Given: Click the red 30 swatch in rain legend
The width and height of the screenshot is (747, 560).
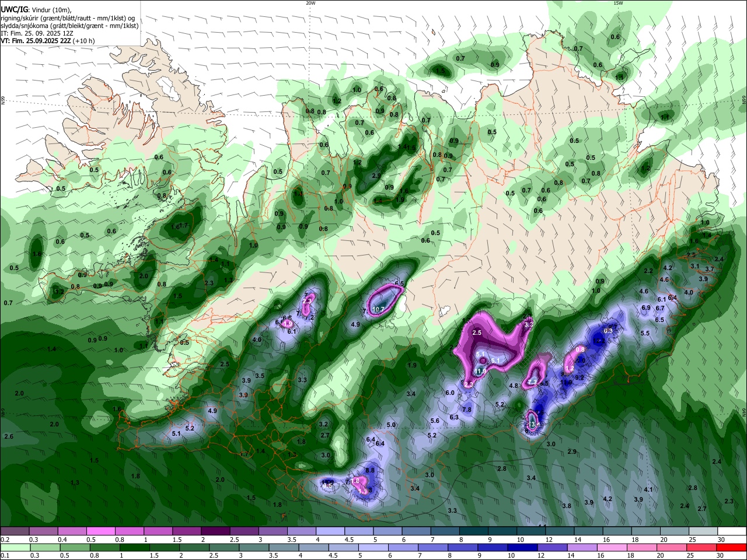Looking at the screenshot, I should pyautogui.click(x=732, y=548).
